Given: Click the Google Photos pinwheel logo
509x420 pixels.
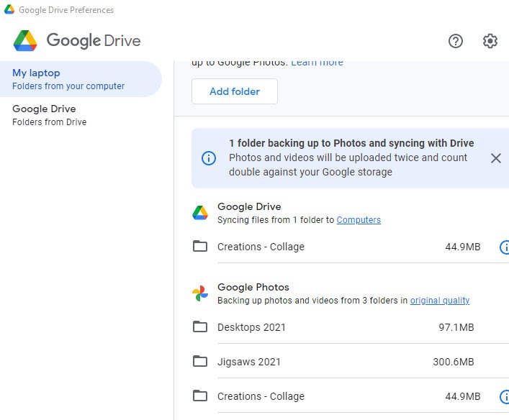Looking at the screenshot, I should point(200,293).
